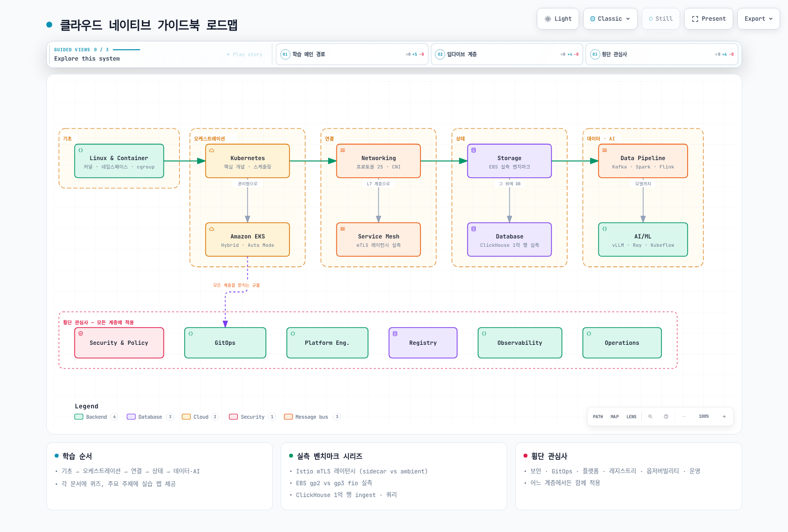Select guided view 02 딥다이브 계층
This screenshot has height=532, width=788.
506,54
